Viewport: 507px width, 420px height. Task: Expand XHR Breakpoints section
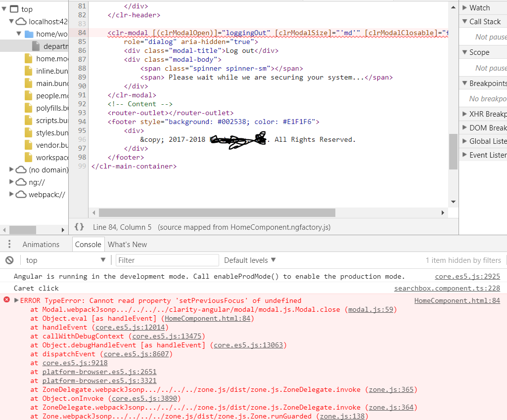[464, 114]
